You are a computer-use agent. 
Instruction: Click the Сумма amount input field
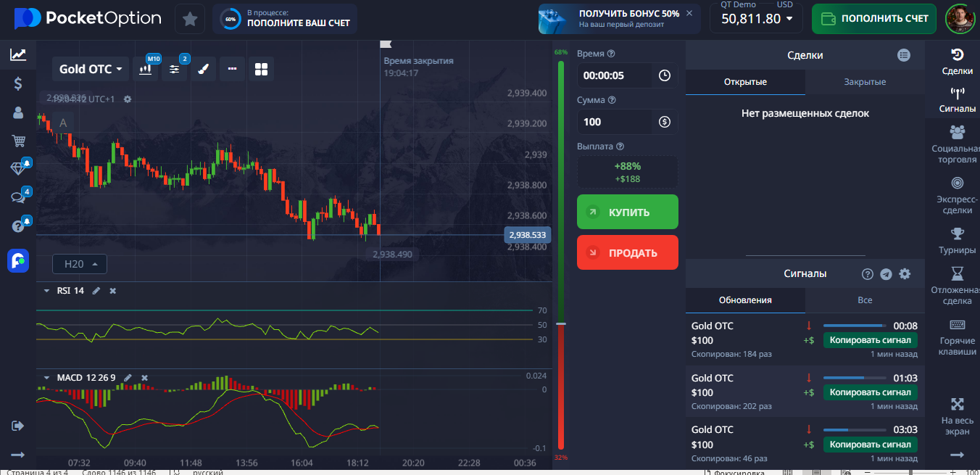coord(616,122)
